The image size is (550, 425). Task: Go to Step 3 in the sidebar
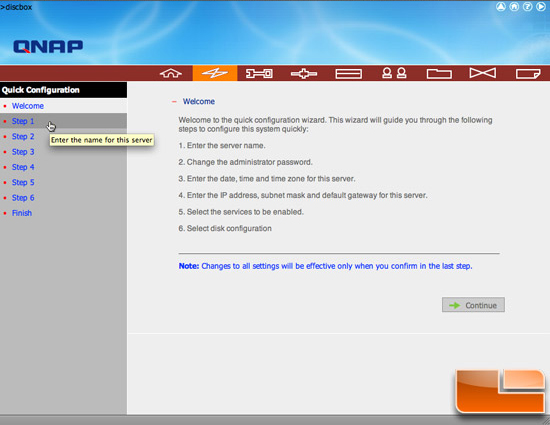23,152
